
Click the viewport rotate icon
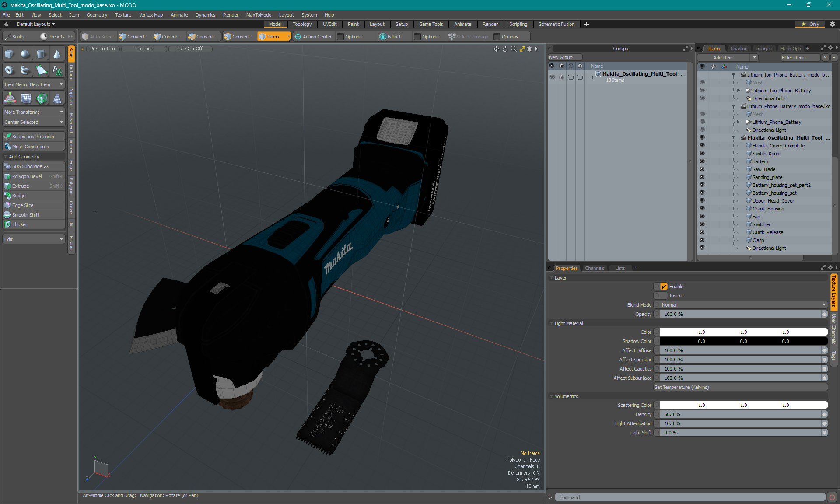505,49
